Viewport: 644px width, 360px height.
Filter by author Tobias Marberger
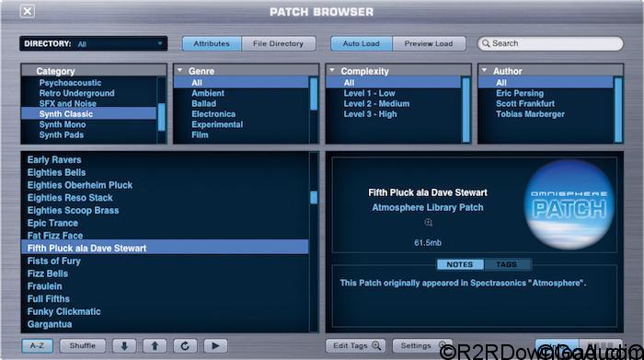point(530,114)
